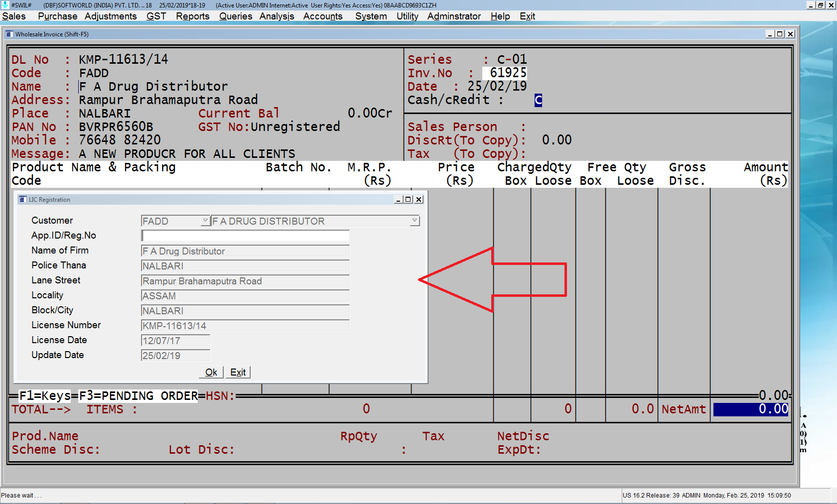Click the Lane Street field
Screen dimensions: 837x504
[x=246, y=281]
